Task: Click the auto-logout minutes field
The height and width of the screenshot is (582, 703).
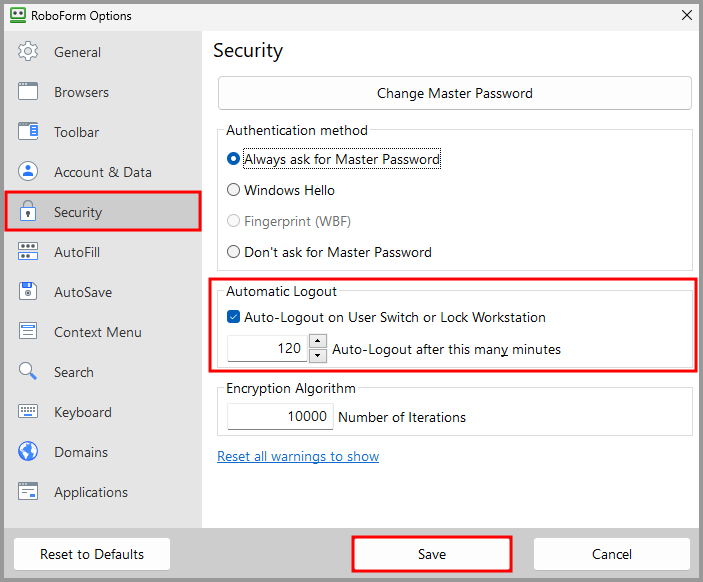Action: 267,348
